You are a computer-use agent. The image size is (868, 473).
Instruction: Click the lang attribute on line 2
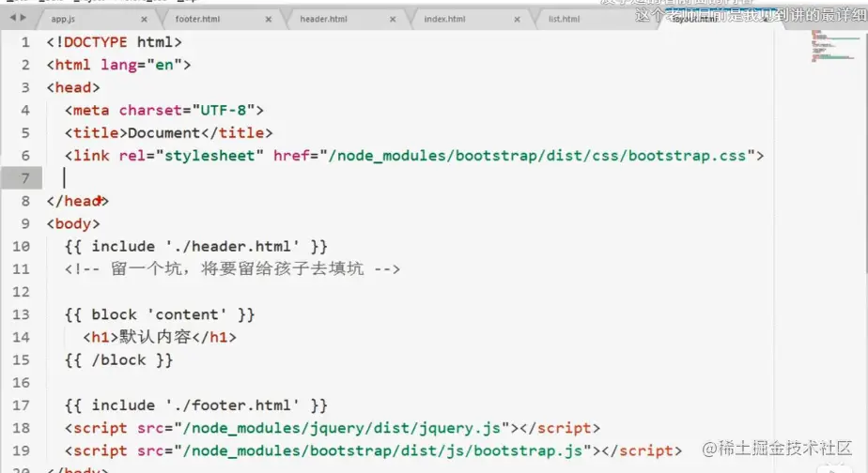(x=118, y=66)
